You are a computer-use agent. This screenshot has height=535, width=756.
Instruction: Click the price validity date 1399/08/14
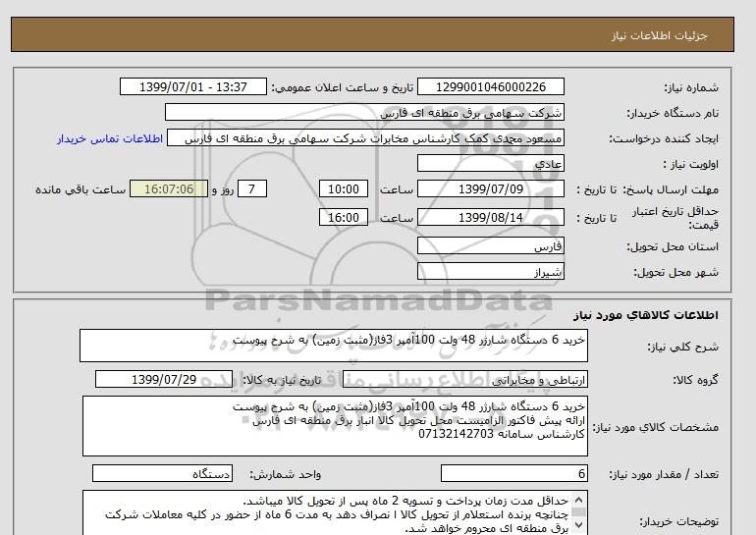(x=490, y=217)
